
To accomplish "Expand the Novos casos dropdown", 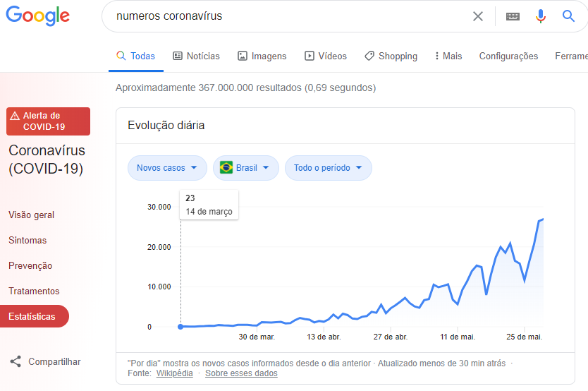I will (x=167, y=168).
